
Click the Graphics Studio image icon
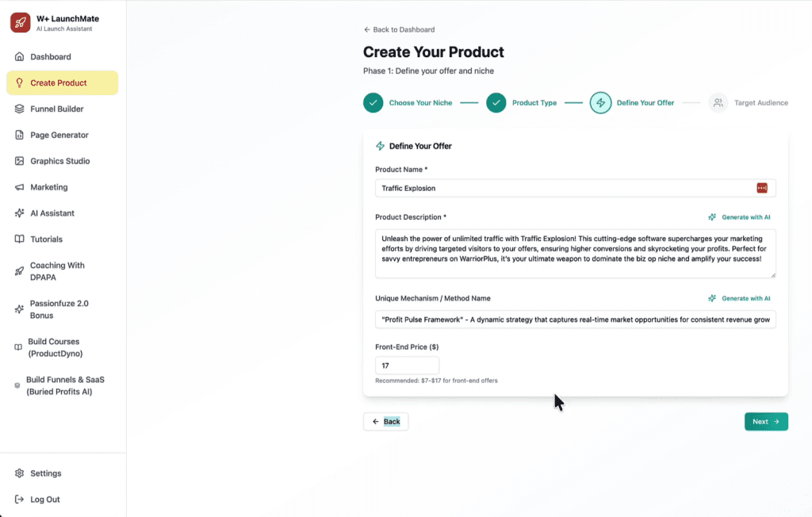tap(20, 162)
